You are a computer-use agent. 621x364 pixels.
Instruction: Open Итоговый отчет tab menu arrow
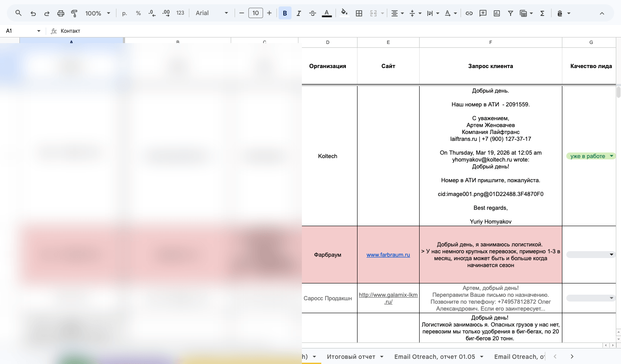pyautogui.click(x=381, y=357)
